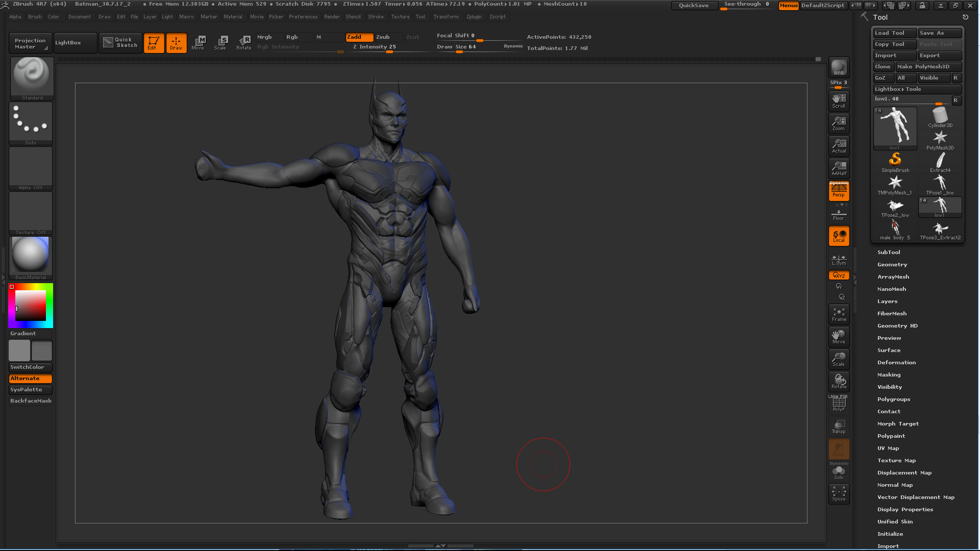Toggle Xyz rotation mode
980x551 pixels.
click(839, 275)
